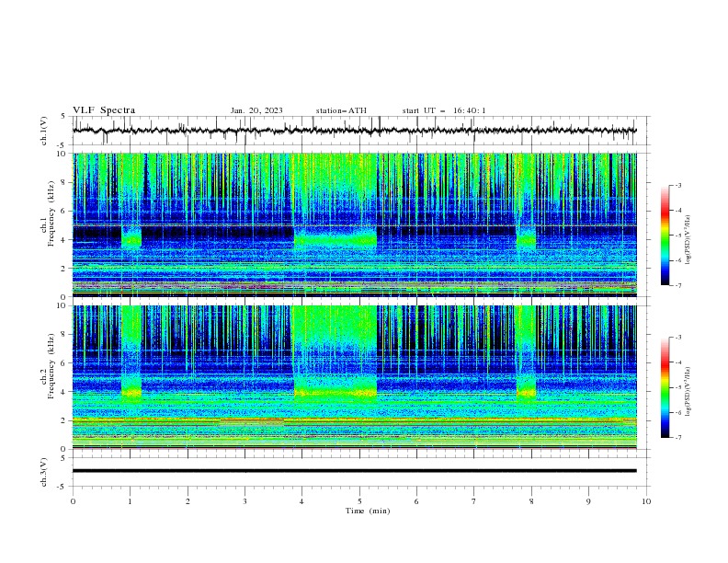Click the ch.2 frequency tick label "2"

coord(64,420)
